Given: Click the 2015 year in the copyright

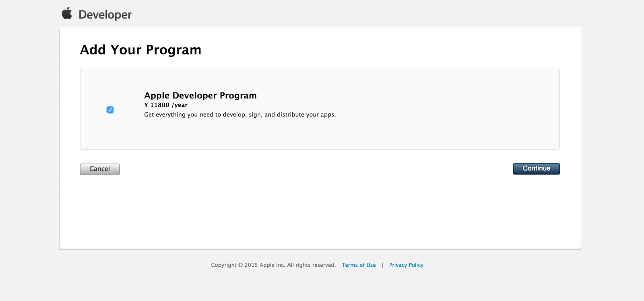Looking at the screenshot, I should pos(251,265).
